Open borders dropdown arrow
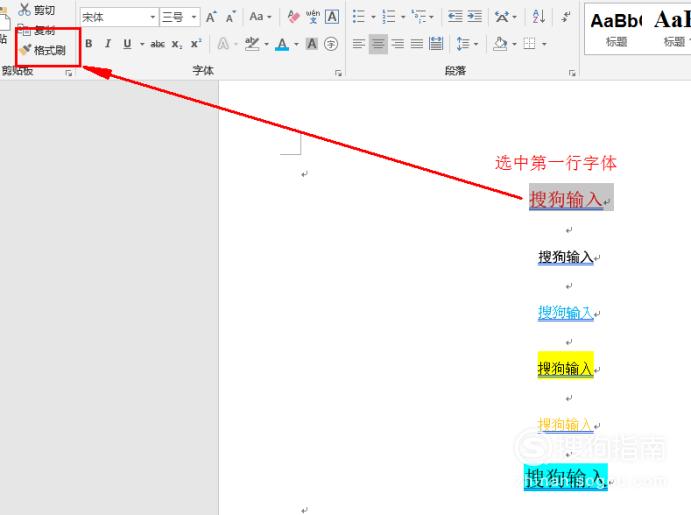Screen dimensions: 691x515 coord(544,44)
